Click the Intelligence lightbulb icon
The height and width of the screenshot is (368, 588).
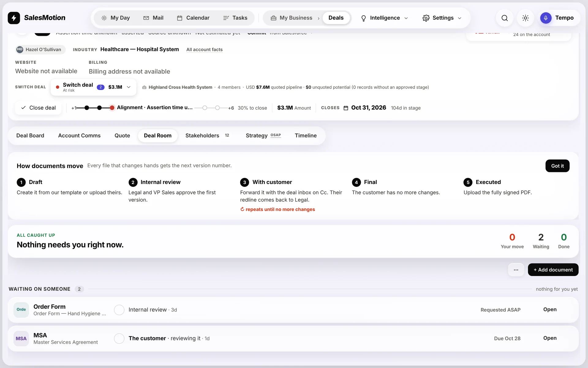tap(364, 18)
